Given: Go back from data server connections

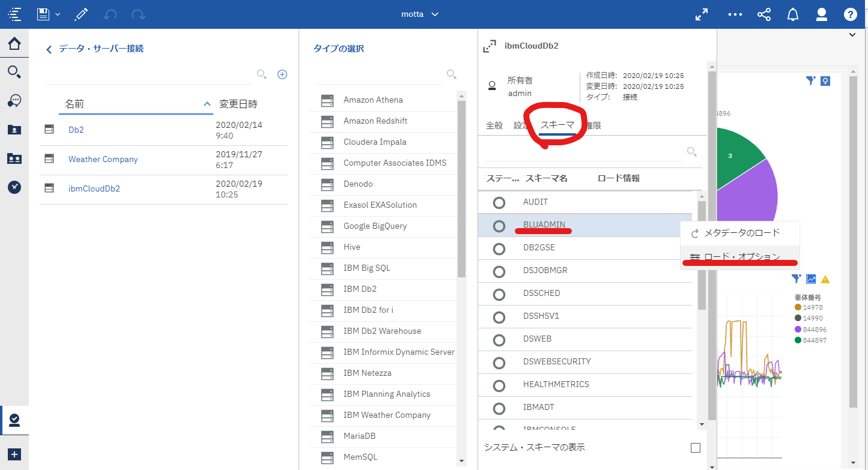Looking at the screenshot, I should [49, 50].
